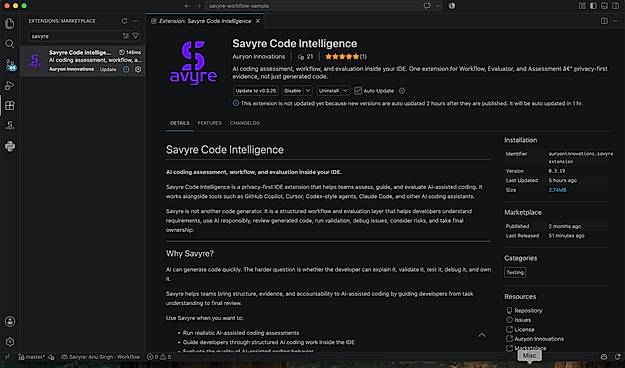Filter the extensions search results

tap(136, 36)
